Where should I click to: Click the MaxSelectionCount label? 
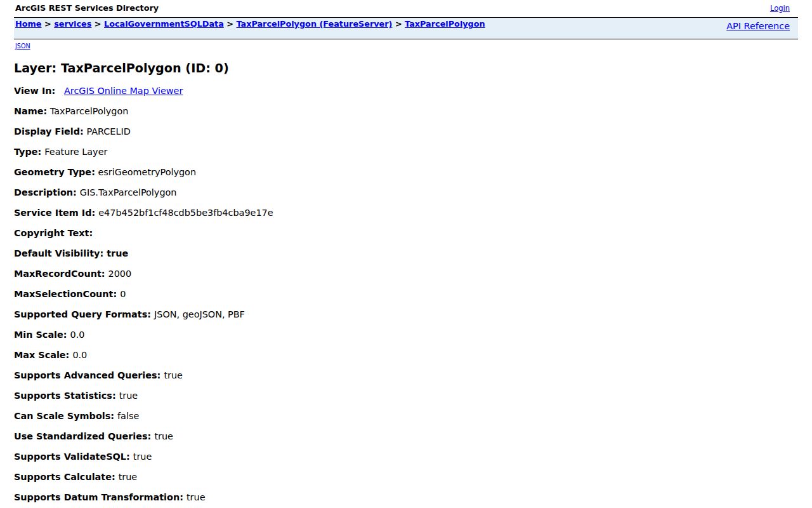[65, 294]
